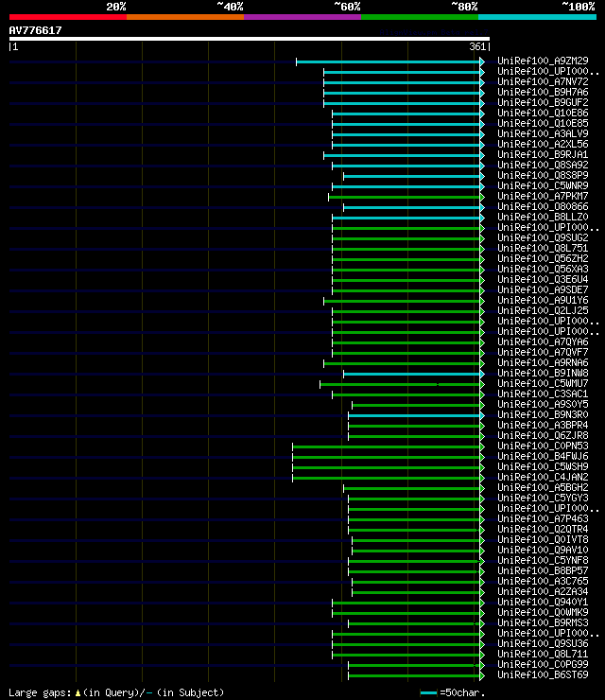This screenshot has height=700, width=605.
Task: Select the UniRef100_A3C765 label
Action: tap(543, 582)
